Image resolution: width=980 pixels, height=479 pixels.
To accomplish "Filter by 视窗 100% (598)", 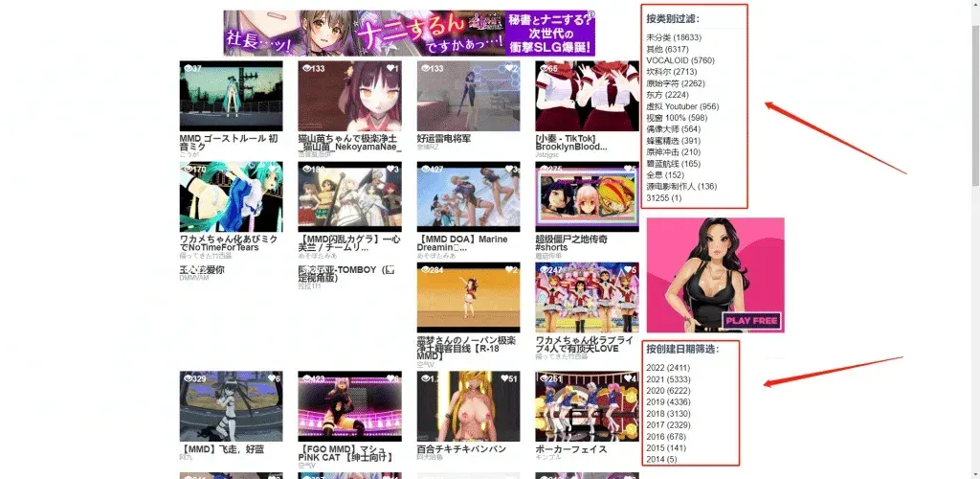I will [x=677, y=118].
